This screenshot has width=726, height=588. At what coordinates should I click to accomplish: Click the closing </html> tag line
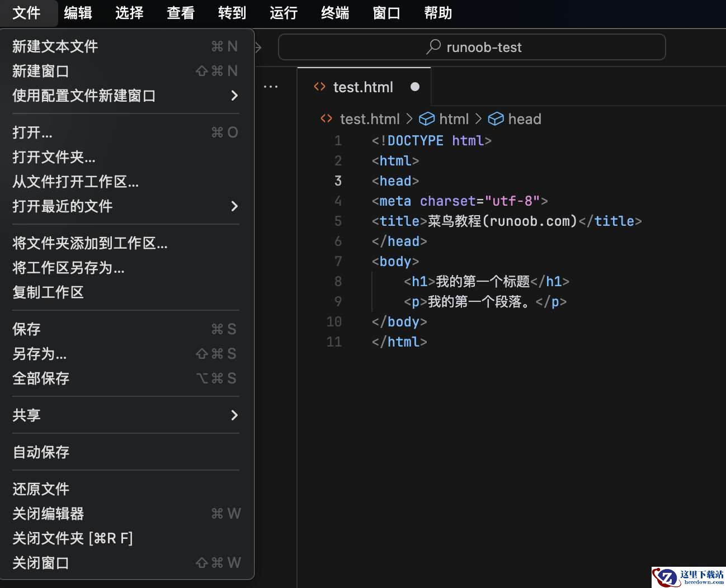click(399, 342)
